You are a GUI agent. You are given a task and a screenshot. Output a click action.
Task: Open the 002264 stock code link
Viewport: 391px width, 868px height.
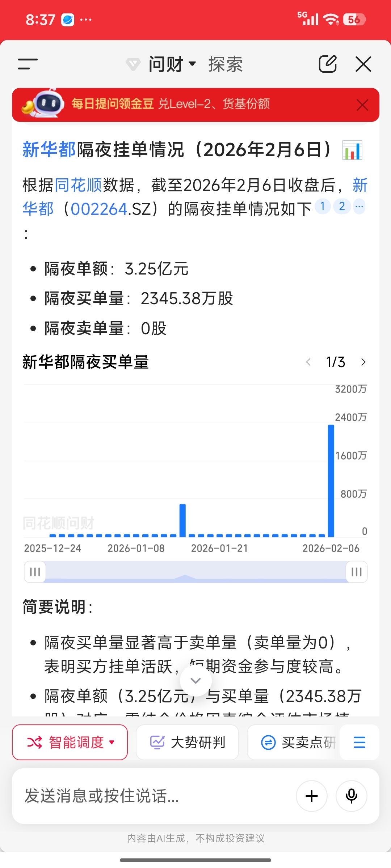click(99, 209)
